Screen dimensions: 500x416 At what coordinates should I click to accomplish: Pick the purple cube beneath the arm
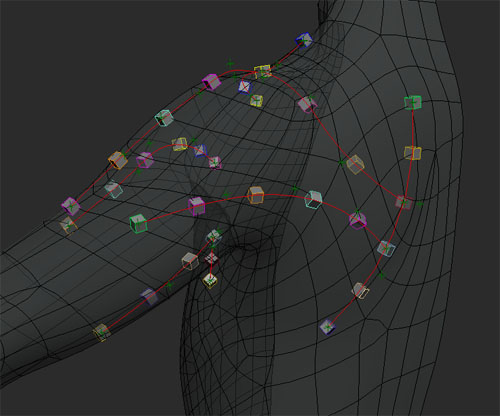pos(149,297)
